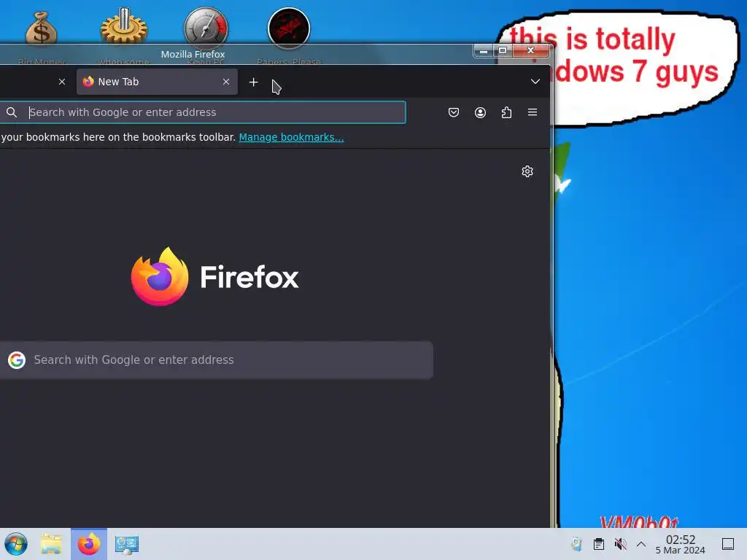Open the Extensions puzzle icon
The height and width of the screenshot is (560, 747).
pos(506,112)
